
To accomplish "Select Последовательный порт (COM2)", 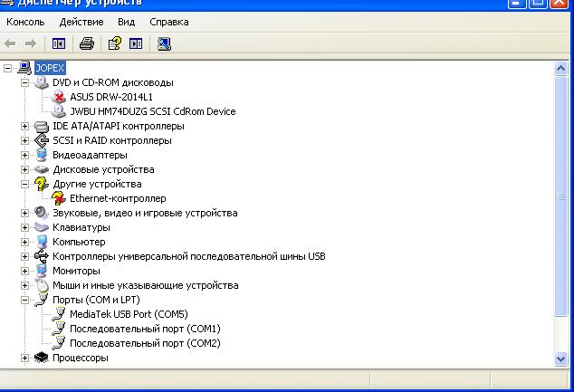I will tap(144, 343).
